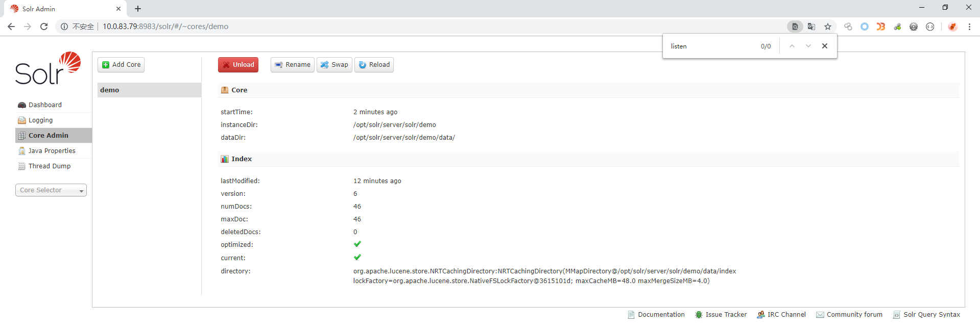Viewport: 980px width, 330px height.
Task: Click the dataDir path value
Action: point(404,138)
